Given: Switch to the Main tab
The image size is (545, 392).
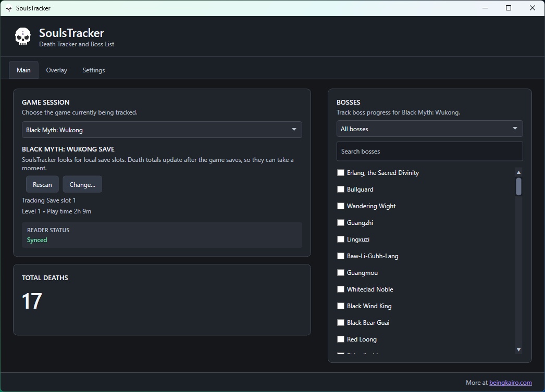Looking at the screenshot, I should point(23,70).
